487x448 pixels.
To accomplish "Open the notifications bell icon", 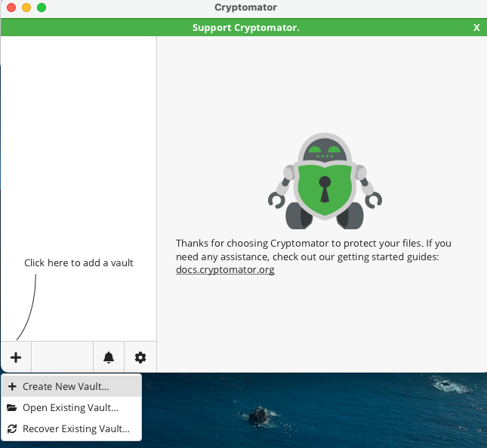I will [109, 357].
